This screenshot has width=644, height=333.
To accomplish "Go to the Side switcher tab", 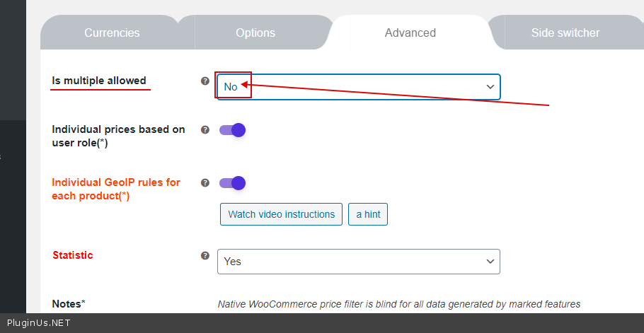I will click(565, 33).
